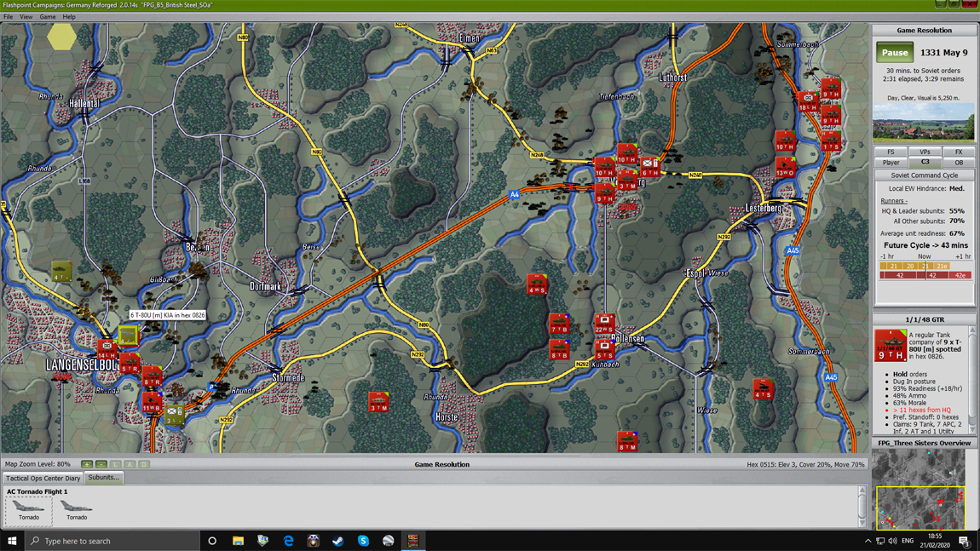Click the FPG_Three Sisters overview minimap
980x551 pixels.
919,489
